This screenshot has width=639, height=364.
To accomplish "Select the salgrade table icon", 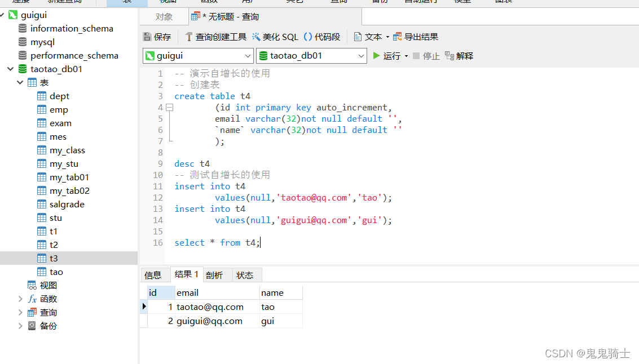I will coord(42,204).
